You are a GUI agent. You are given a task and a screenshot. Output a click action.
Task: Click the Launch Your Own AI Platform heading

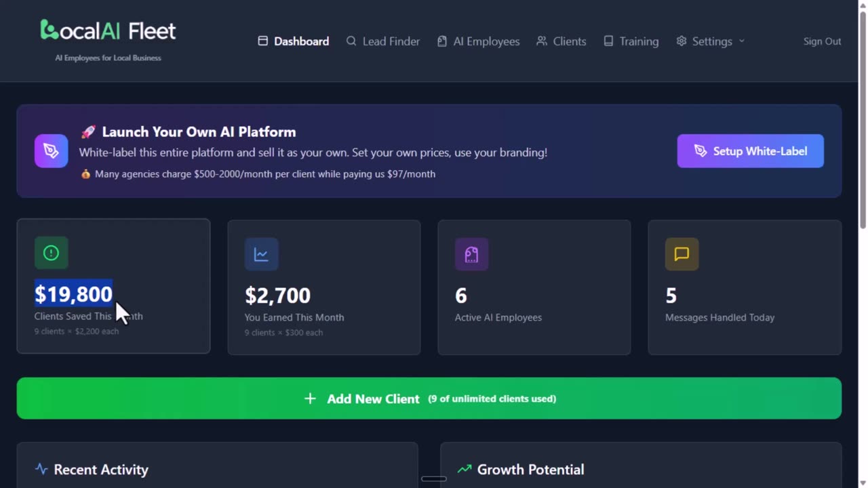199,132
